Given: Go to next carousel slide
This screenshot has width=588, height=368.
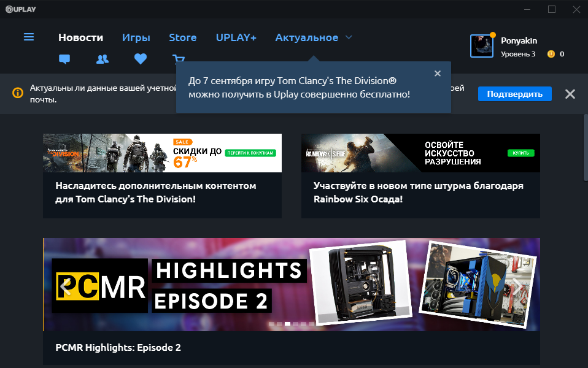Looking at the screenshot, I should pyautogui.click(x=517, y=286).
